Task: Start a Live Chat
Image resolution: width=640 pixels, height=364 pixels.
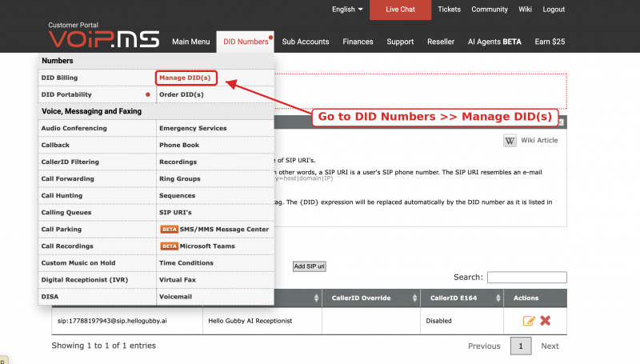Action: click(401, 10)
